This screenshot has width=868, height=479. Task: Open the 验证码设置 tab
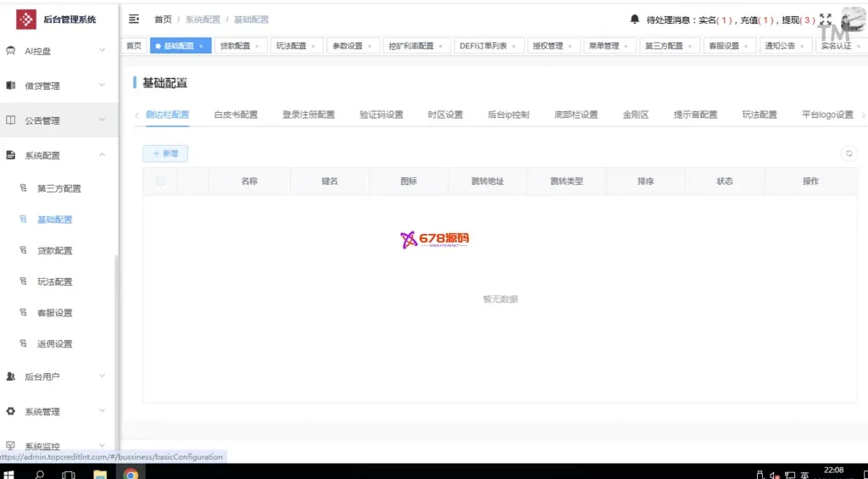[381, 114]
